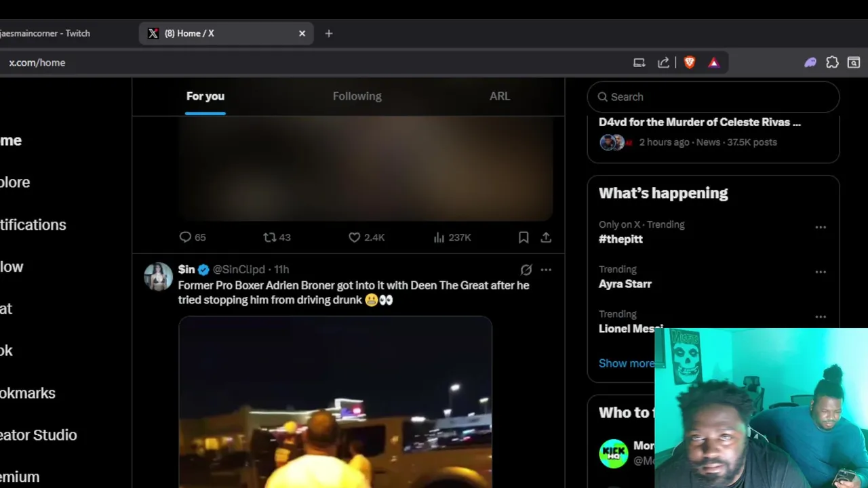Click the blurred media in top post

(366, 168)
